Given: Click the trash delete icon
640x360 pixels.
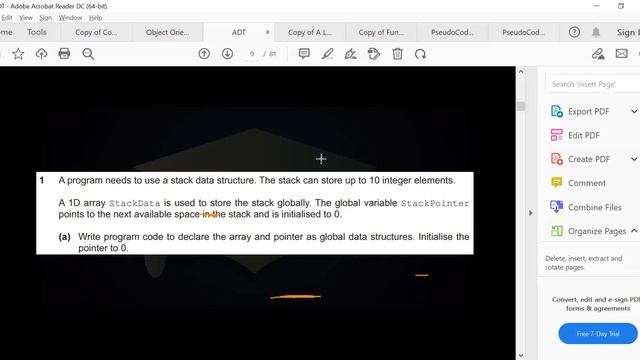Looking at the screenshot, I should (x=398, y=54).
